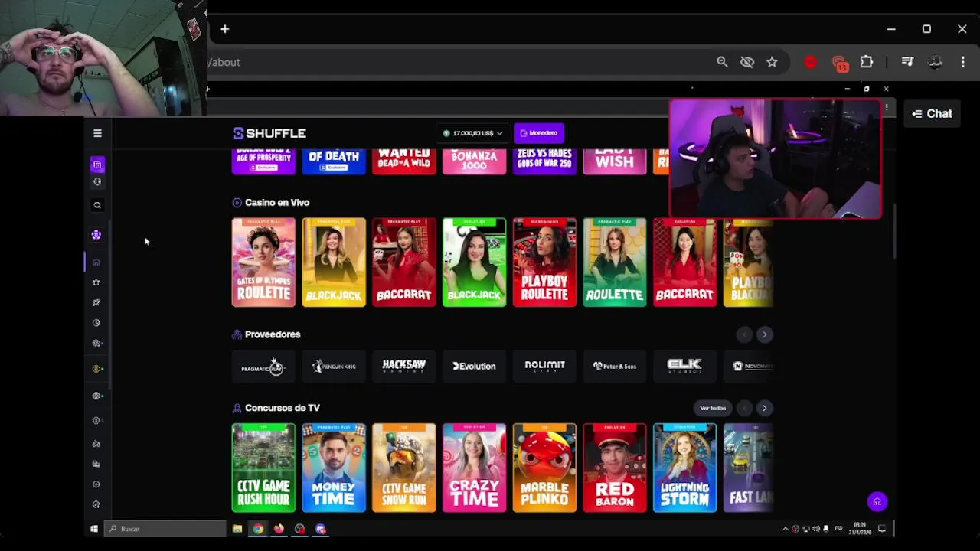Open the browser three-dot menu

[963, 62]
